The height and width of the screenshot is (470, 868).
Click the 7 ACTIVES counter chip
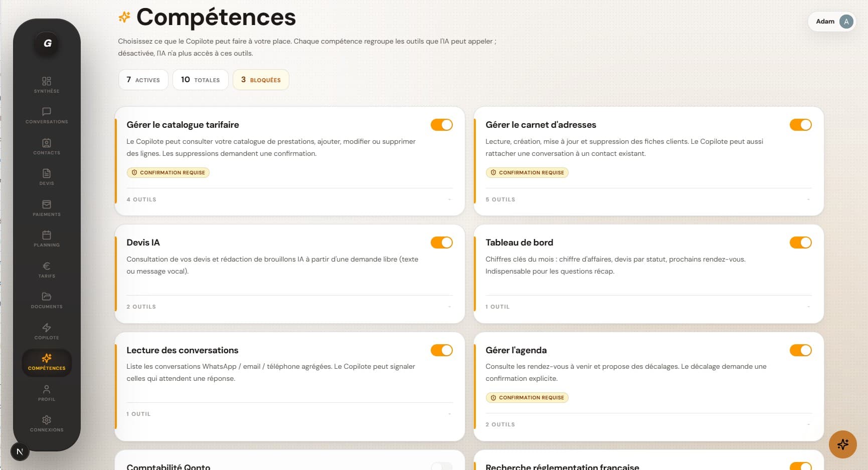[143, 80]
